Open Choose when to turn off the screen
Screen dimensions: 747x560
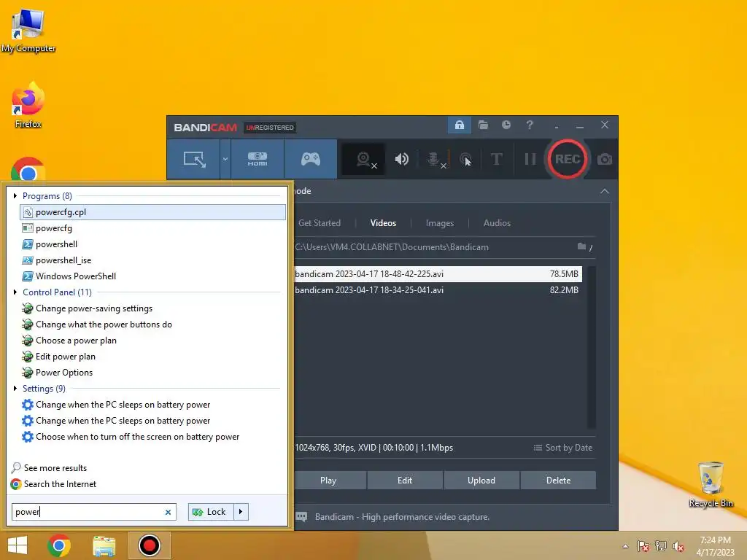(x=152, y=437)
